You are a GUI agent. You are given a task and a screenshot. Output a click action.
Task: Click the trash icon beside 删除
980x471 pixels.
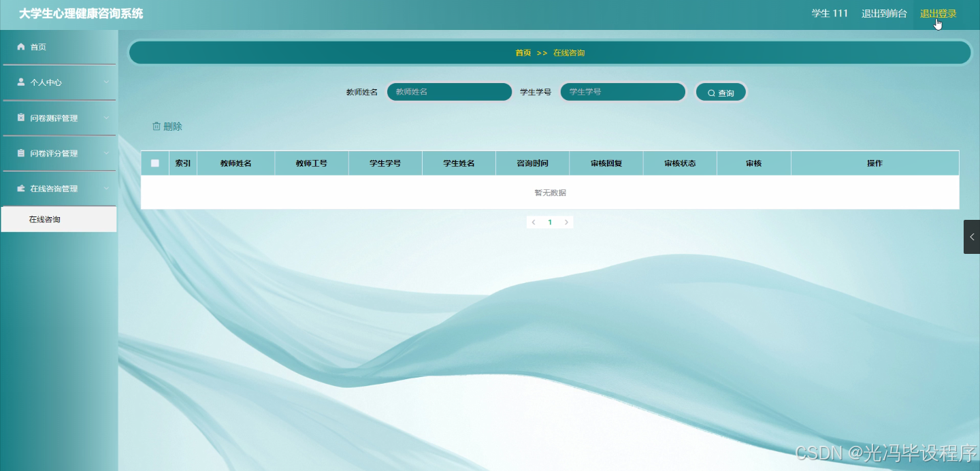coord(157,126)
